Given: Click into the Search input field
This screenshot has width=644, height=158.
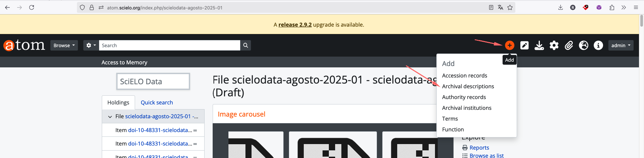Looking at the screenshot, I should 169,45.
